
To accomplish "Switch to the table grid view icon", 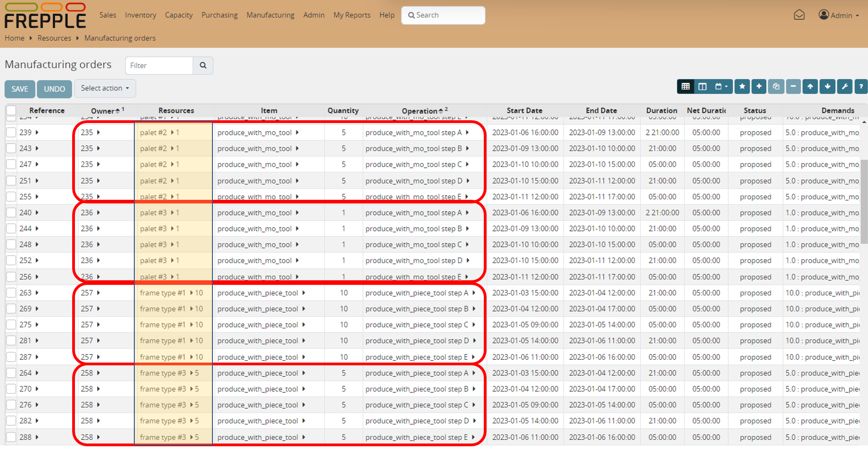I will click(x=685, y=86).
